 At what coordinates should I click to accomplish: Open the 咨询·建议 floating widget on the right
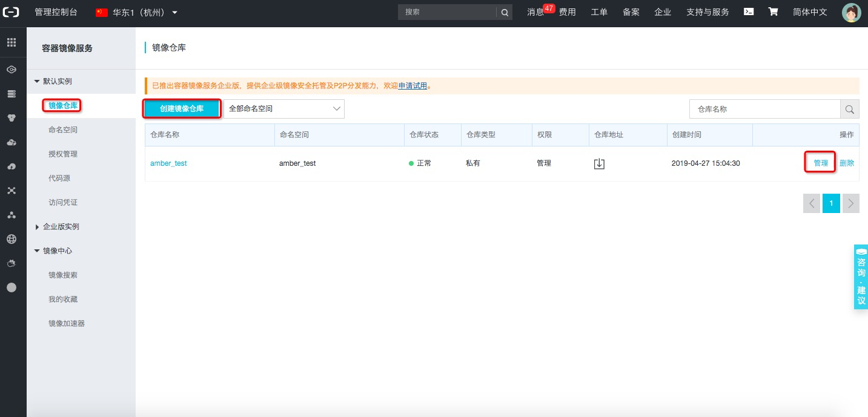click(861, 277)
